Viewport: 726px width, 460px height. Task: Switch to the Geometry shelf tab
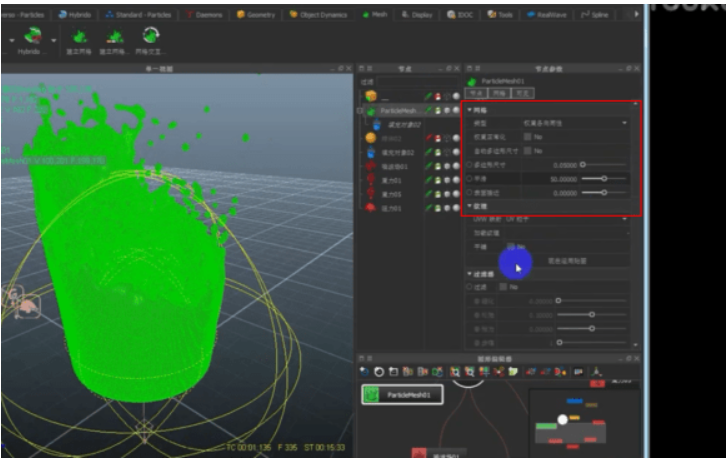coord(259,15)
